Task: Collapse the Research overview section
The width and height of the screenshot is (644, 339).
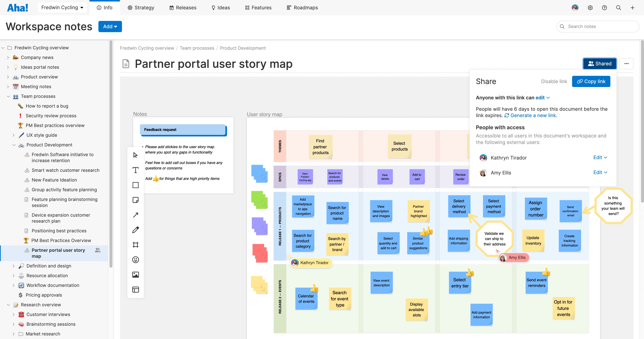Action: (8, 305)
